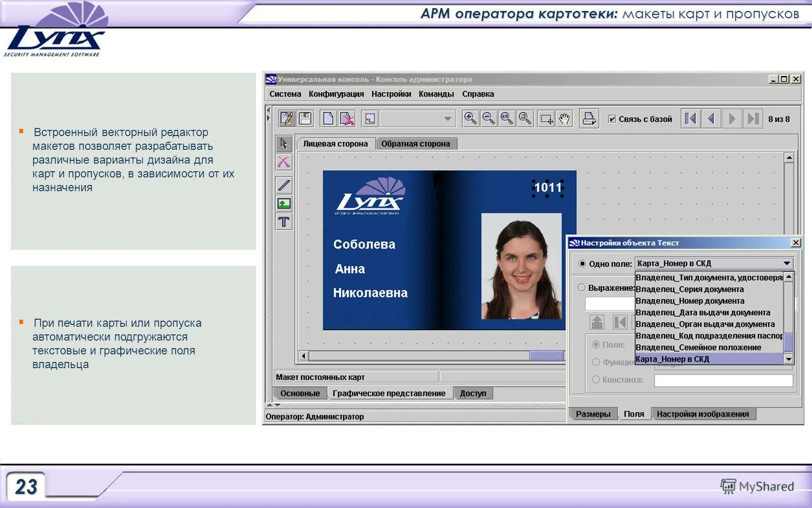The width and height of the screenshot is (812, 508).
Task: Open the 'Размеры' tab in dialog
Action: (593, 414)
